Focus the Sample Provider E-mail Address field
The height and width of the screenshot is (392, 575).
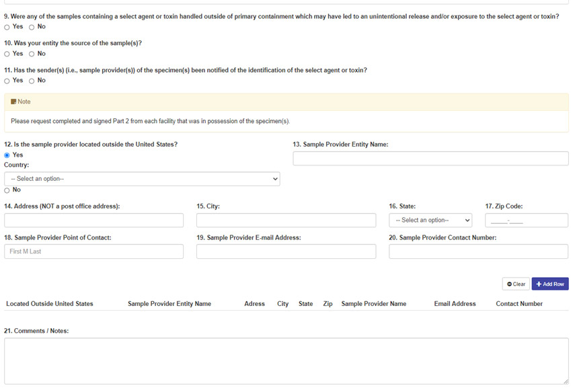click(x=286, y=251)
